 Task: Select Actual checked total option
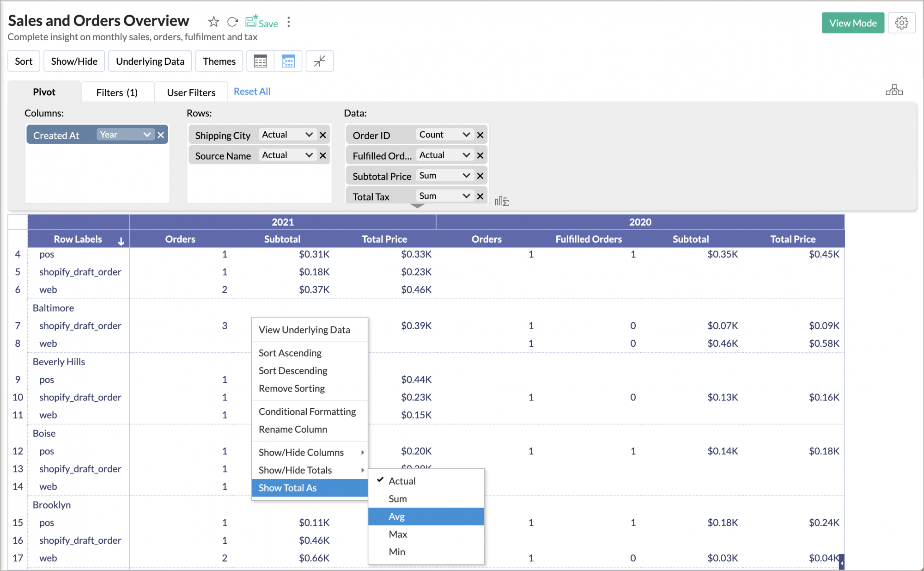click(x=402, y=481)
